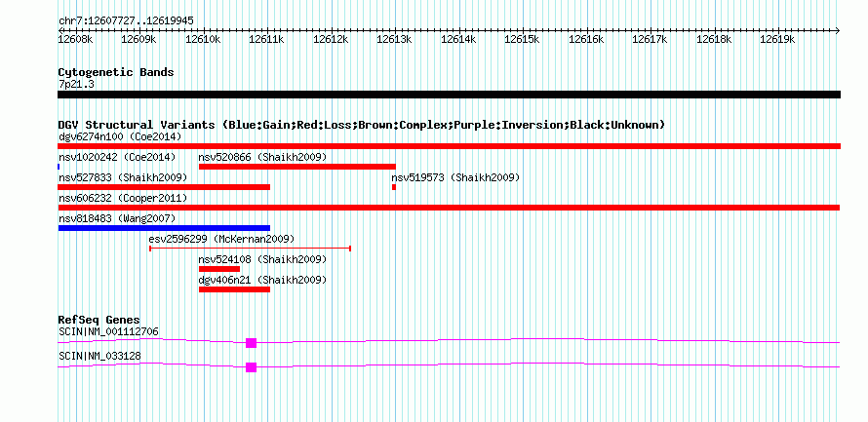868x422 pixels.
Task: Click the dgv6274n100 (Coe2014) variant bar
Action: [x=449, y=146]
